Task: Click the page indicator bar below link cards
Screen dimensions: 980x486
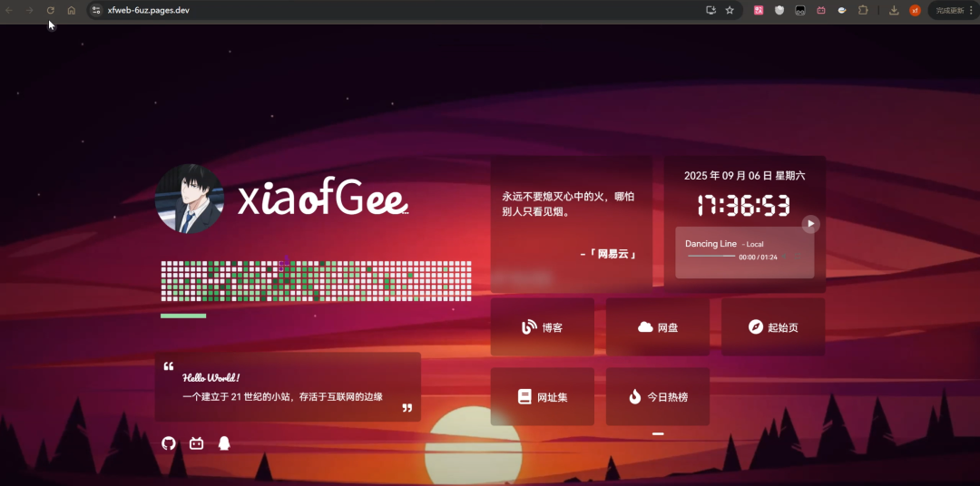Action: (x=658, y=433)
